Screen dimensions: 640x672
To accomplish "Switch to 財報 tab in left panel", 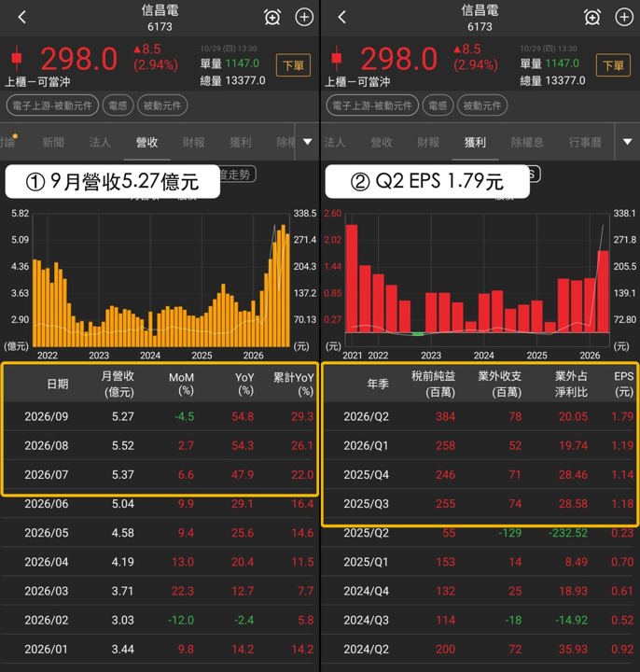I will tap(194, 142).
